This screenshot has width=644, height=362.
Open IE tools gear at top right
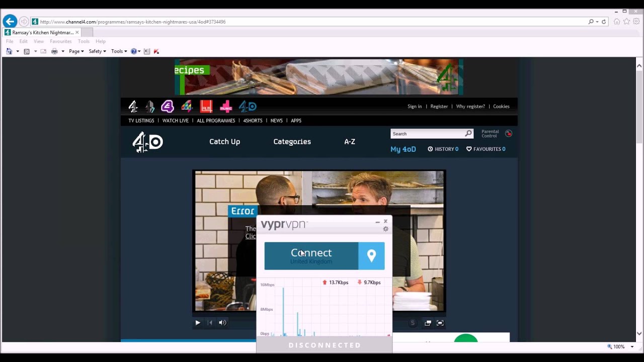click(x=636, y=22)
